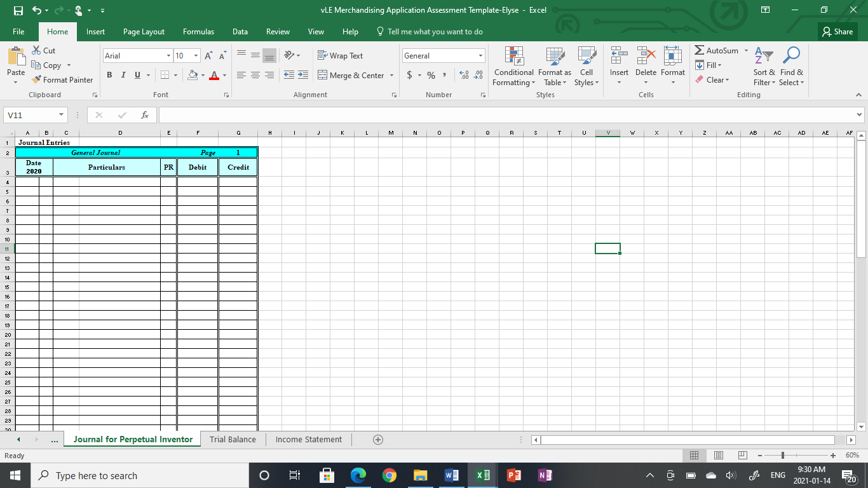This screenshot has width=868, height=488.
Task: Apply italic formatting
Action: click(123, 75)
